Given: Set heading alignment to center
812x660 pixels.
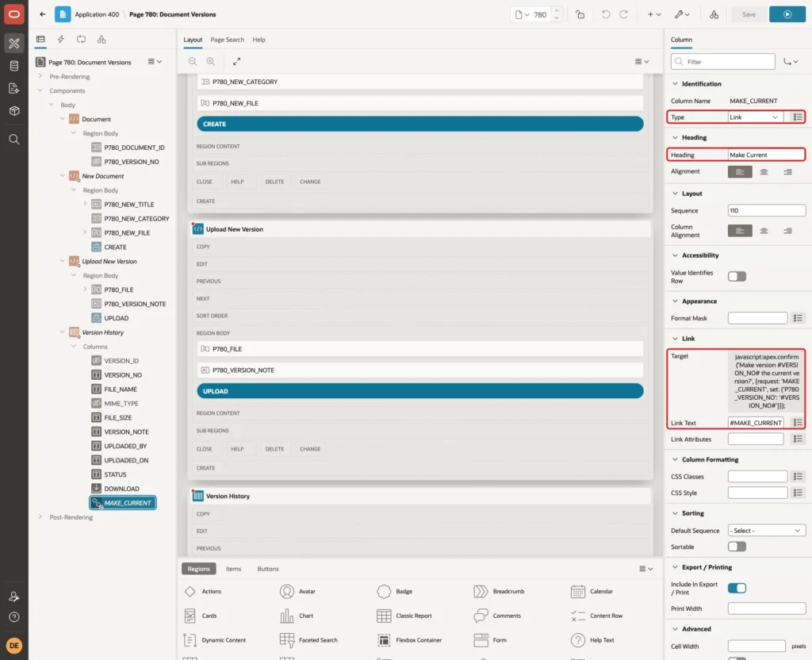Looking at the screenshot, I should [x=764, y=171].
